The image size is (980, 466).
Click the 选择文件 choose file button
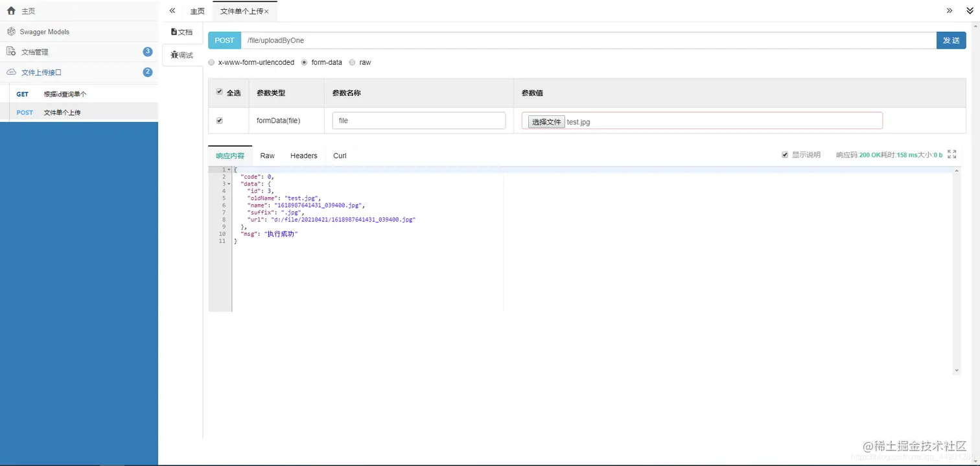[x=546, y=121]
